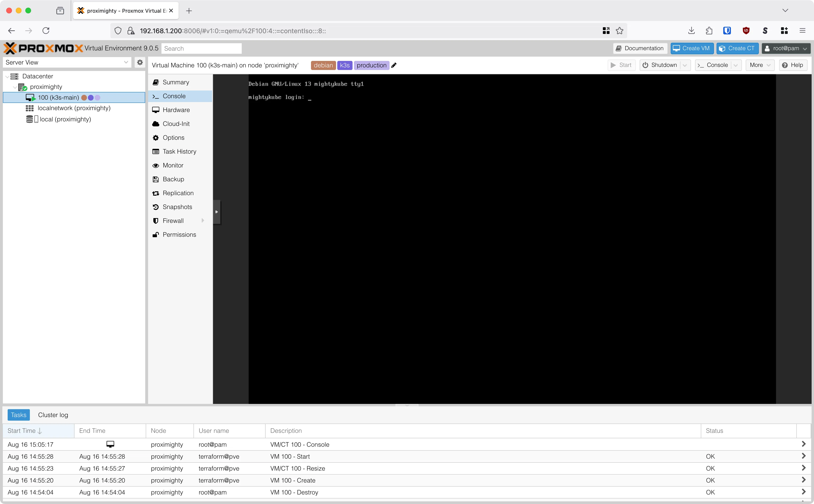814x504 pixels.
Task: Open the Permissions lock panel
Action: (x=180, y=234)
